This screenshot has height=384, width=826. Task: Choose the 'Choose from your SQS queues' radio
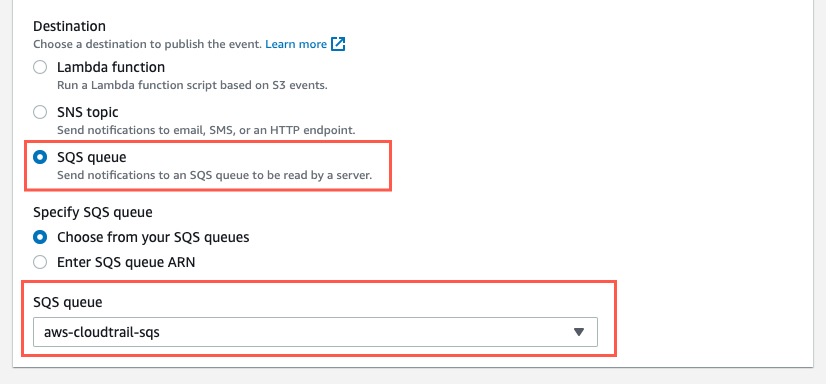click(x=40, y=238)
